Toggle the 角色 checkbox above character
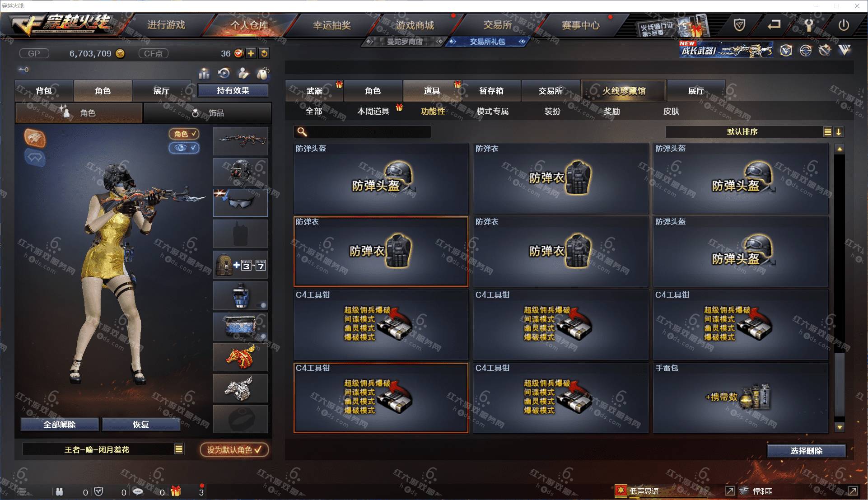The width and height of the screenshot is (868, 500). coord(184,134)
